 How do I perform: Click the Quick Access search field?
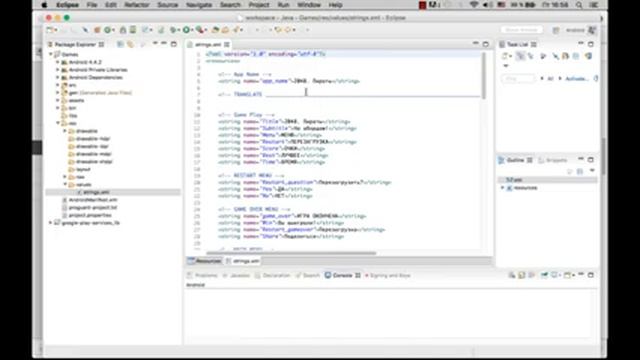pos(522,30)
